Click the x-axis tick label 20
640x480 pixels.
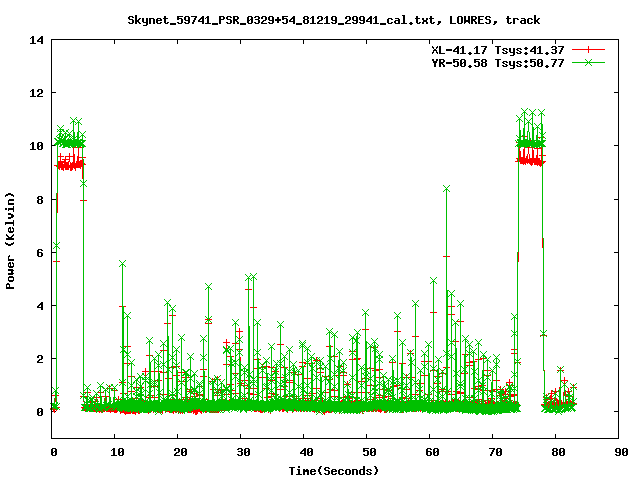[x=180, y=452]
